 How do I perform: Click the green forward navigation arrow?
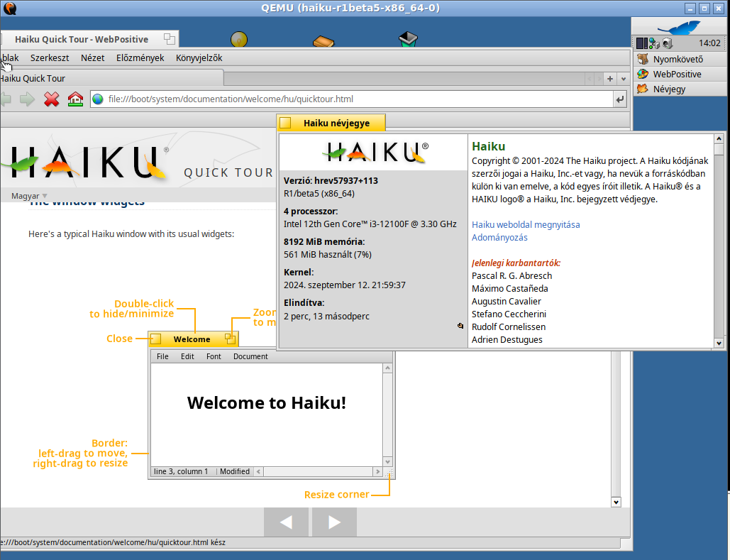pyautogui.click(x=27, y=99)
